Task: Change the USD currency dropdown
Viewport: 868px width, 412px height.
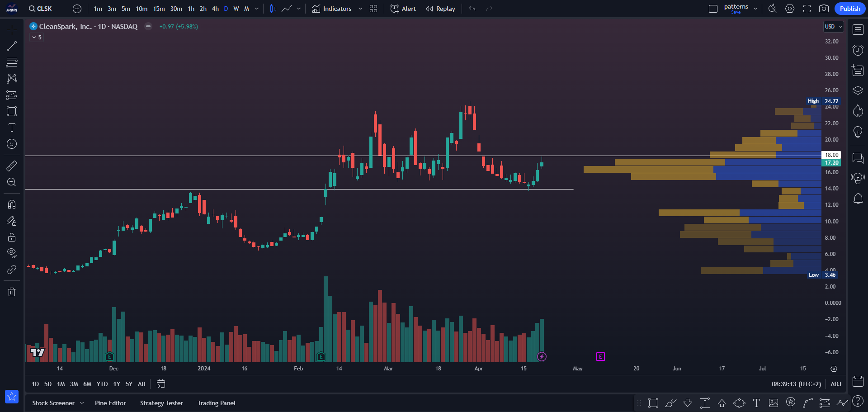Action: (x=833, y=27)
